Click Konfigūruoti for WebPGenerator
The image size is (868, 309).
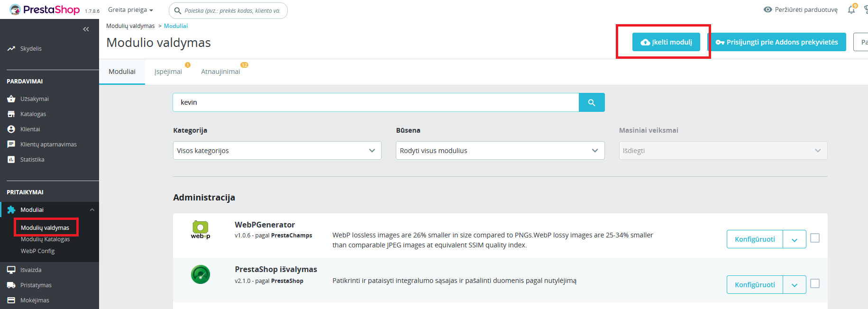(x=755, y=239)
